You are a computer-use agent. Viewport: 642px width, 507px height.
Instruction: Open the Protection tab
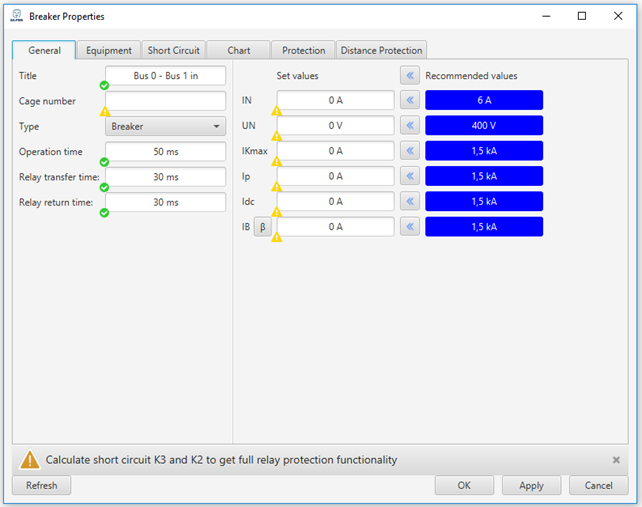click(303, 50)
